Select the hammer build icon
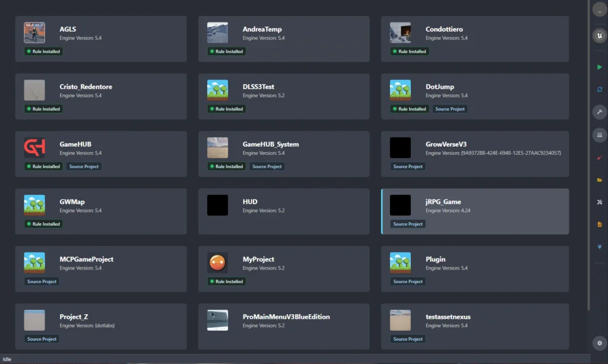Viewport: 608px width, 364px height. [x=599, y=112]
